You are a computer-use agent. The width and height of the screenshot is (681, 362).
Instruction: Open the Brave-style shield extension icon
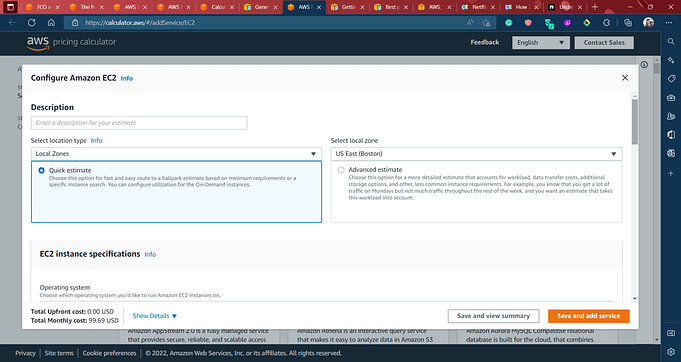pos(528,23)
